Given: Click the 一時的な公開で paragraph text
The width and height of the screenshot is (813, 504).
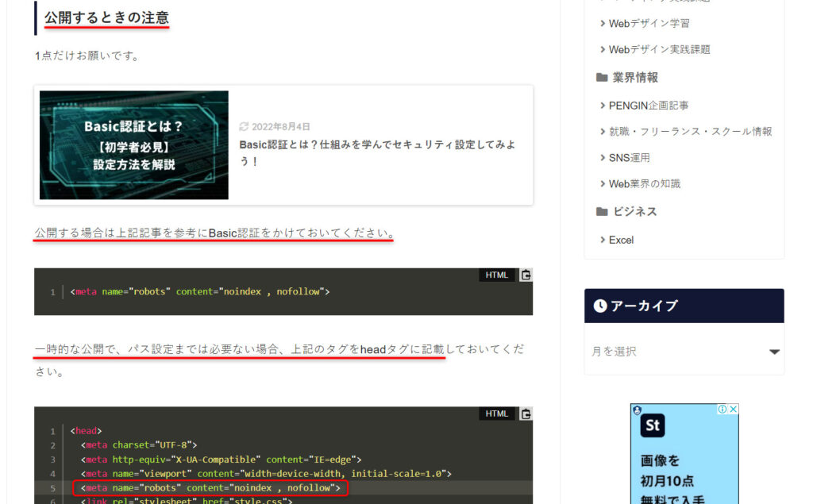Looking at the screenshot, I should (x=279, y=360).
